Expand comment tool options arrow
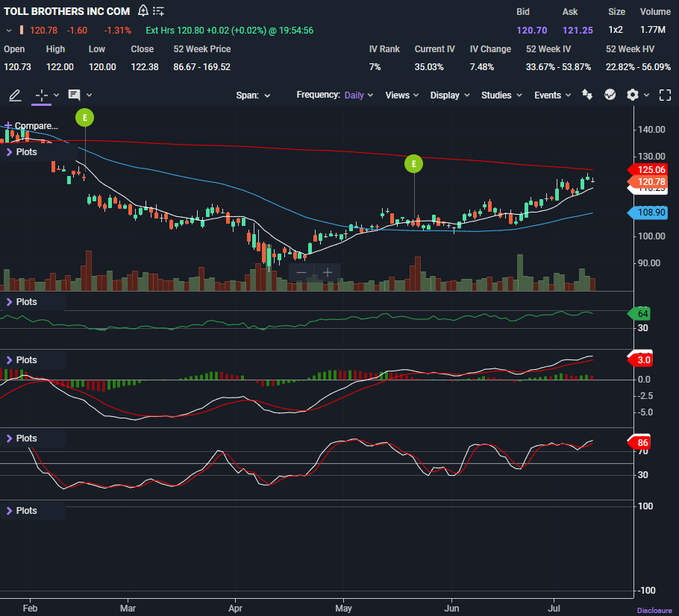Image resolution: width=679 pixels, height=616 pixels. [x=90, y=95]
